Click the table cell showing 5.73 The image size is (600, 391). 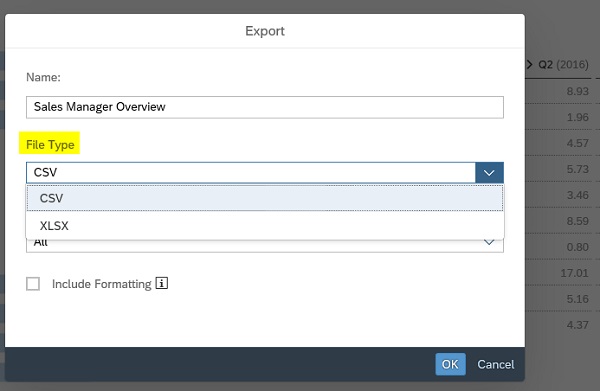[577, 169]
